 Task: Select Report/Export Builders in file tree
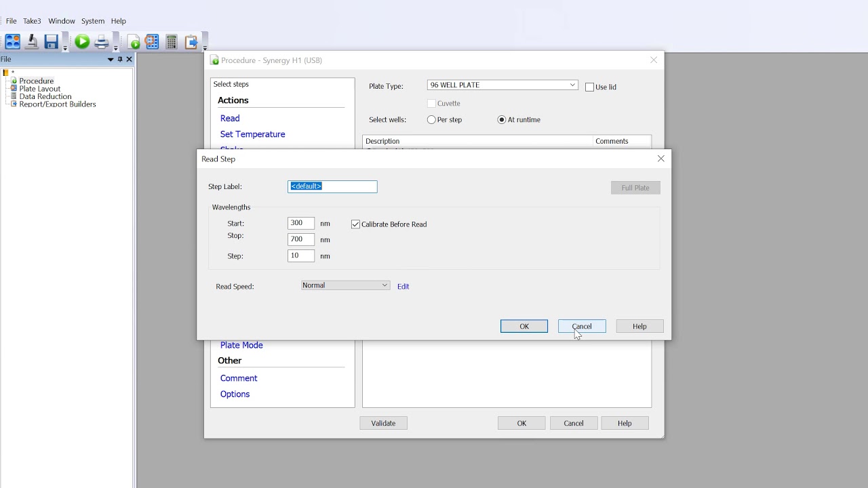[58, 104]
